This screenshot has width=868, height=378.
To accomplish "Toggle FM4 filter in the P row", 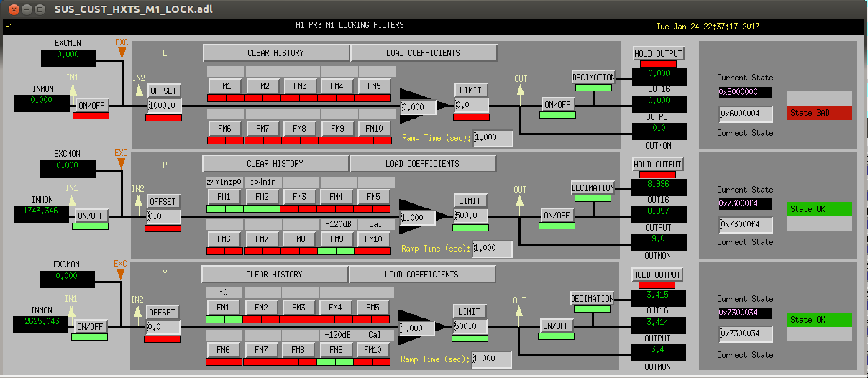I will pos(337,197).
